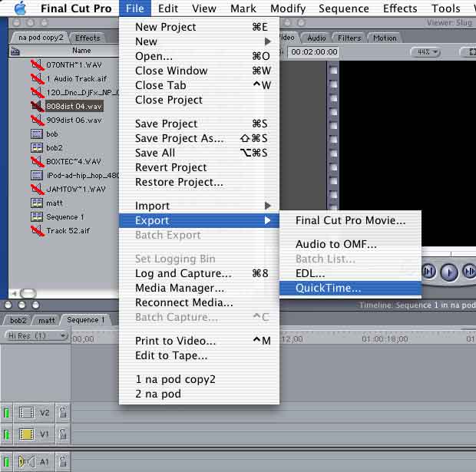The height and width of the screenshot is (472, 476).
Task: Toggle the lock on track V1
Action: tap(62, 435)
